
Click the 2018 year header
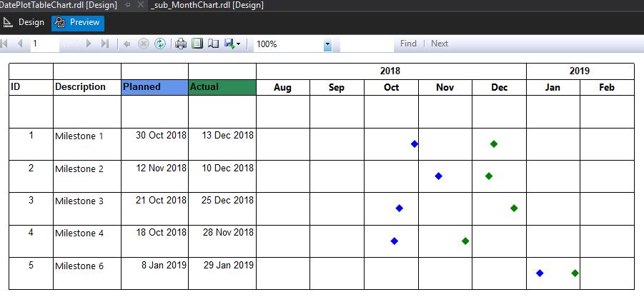coord(391,71)
